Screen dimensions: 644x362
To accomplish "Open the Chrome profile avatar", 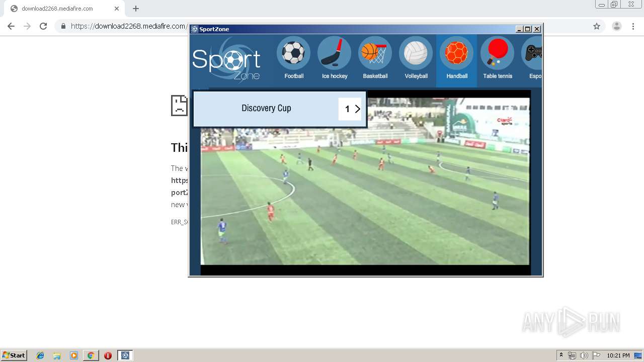I will [617, 26].
